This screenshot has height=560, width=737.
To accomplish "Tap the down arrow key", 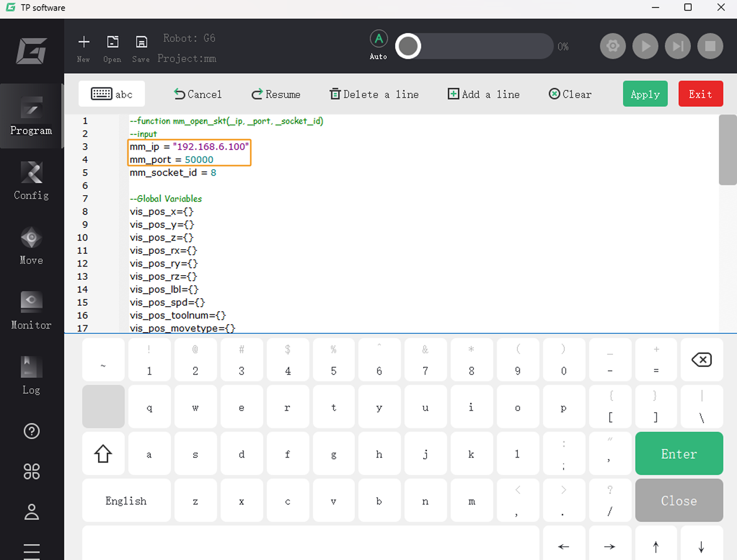I will (x=702, y=543).
